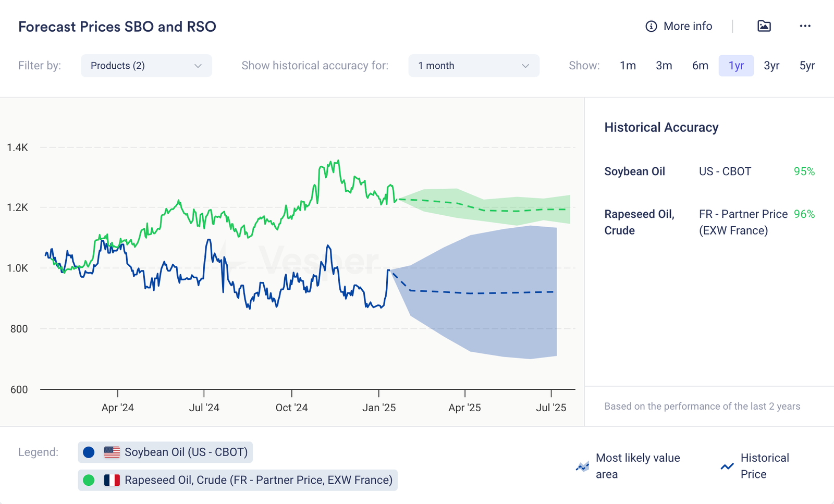Click the Most likely value area icon
Viewport: 834px width, 504px height.
pos(582,466)
